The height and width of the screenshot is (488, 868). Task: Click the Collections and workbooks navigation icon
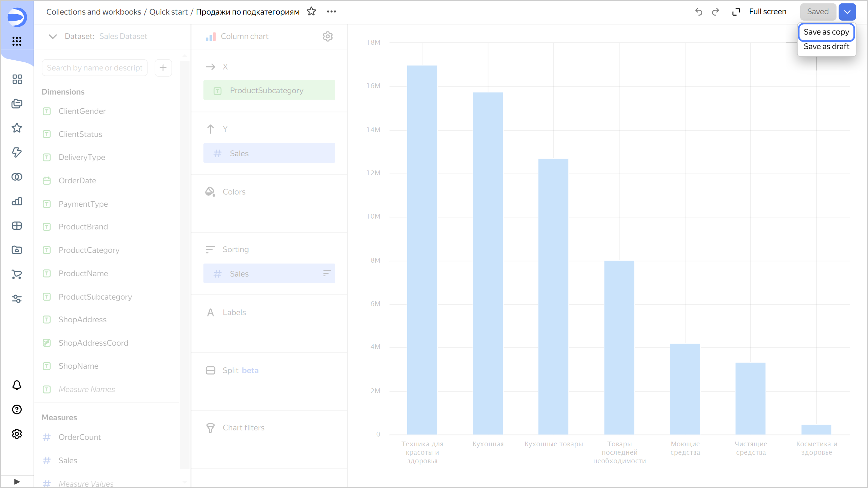tap(17, 104)
